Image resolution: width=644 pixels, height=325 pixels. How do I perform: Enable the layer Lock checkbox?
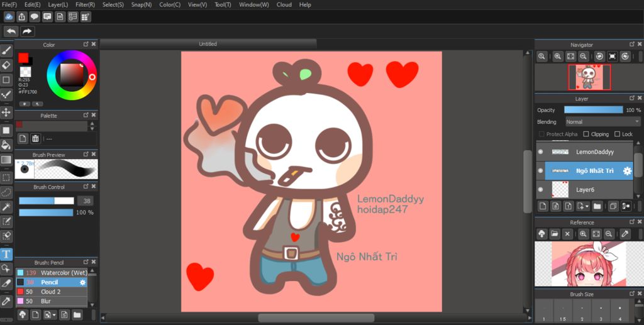617,134
